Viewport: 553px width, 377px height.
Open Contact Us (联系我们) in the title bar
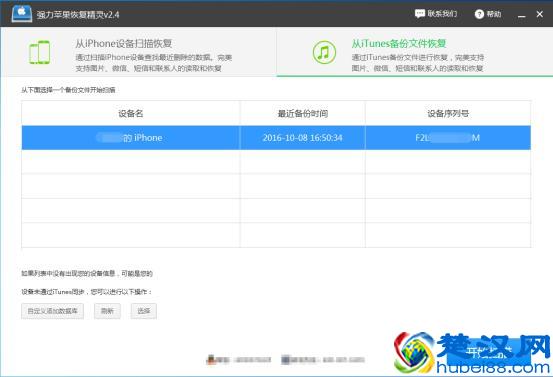click(x=436, y=14)
